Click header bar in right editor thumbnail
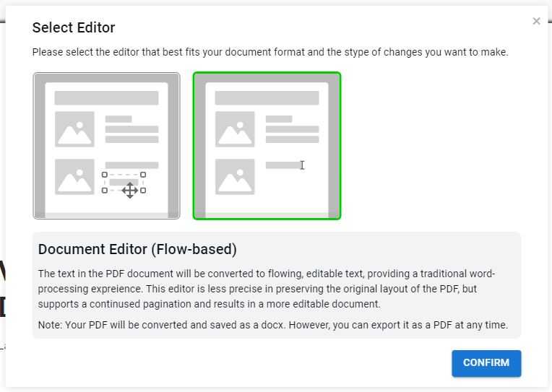This screenshot has height=392, width=552. [x=267, y=97]
